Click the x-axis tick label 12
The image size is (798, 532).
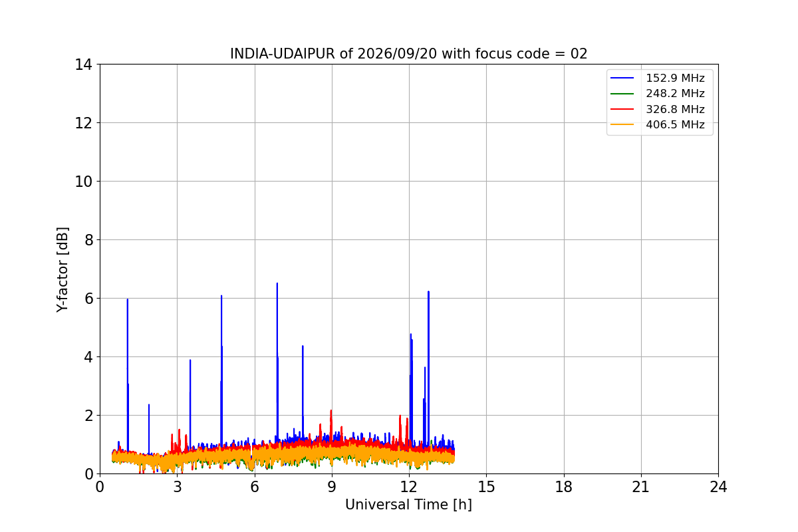(409, 487)
